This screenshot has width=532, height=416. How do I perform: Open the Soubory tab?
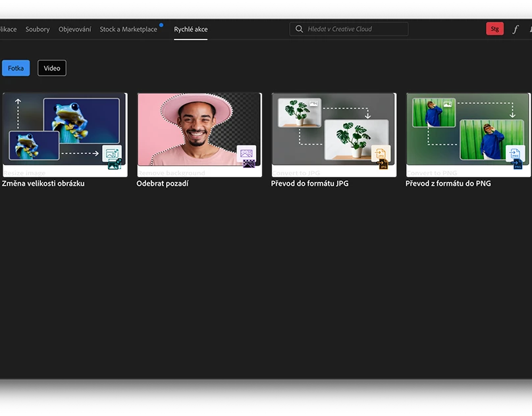coord(38,29)
